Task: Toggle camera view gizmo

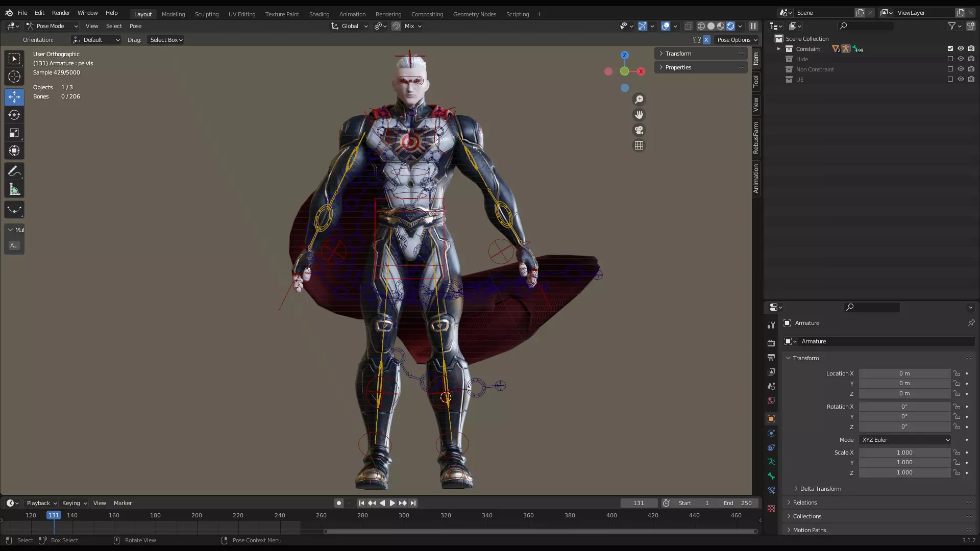Action: pyautogui.click(x=639, y=130)
